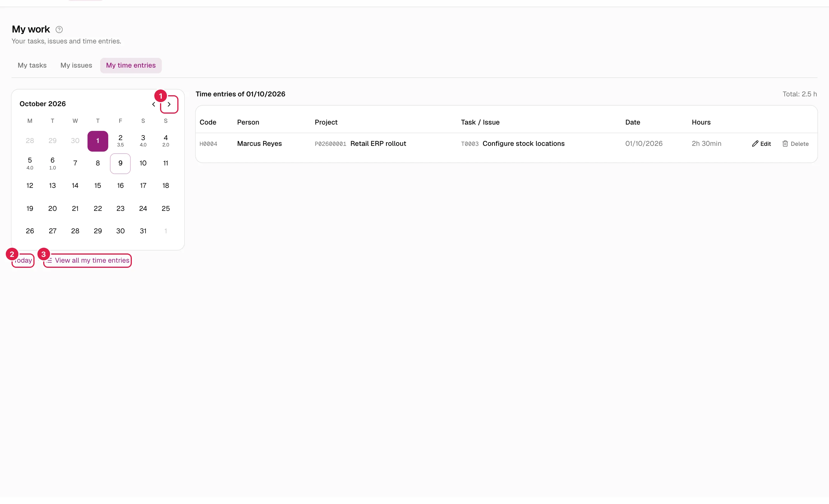Click the Person column header

248,122
